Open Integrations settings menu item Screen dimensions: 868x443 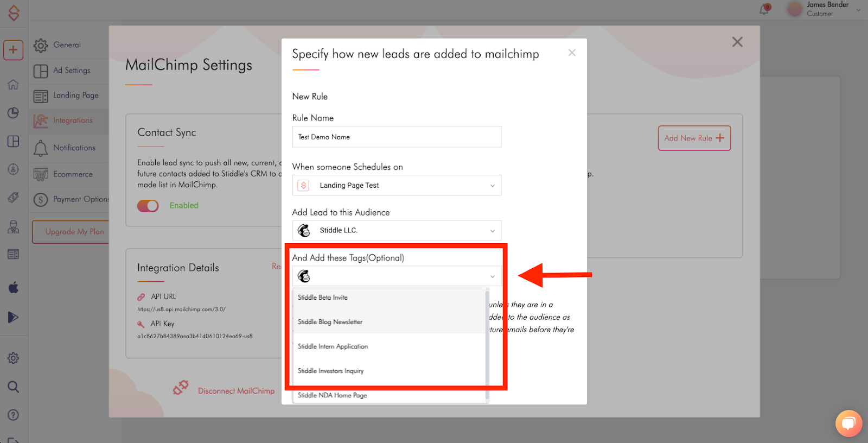click(x=69, y=121)
